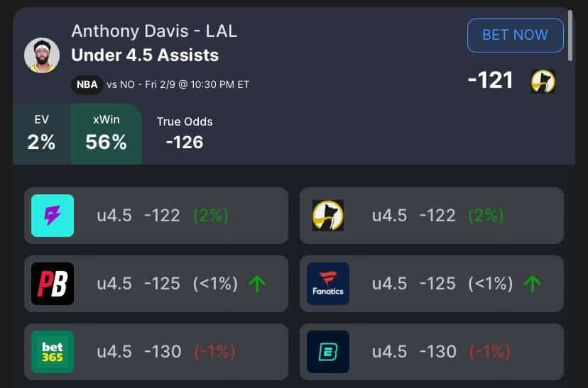Select the xWin 56% tile
588x388 pixels.
pos(106,133)
